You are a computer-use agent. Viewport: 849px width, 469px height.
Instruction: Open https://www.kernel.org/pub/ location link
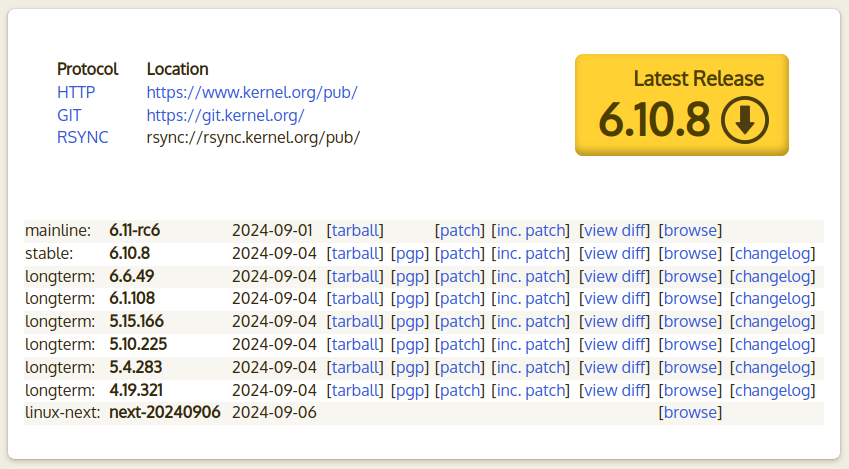pyautogui.click(x=252, y=92)
